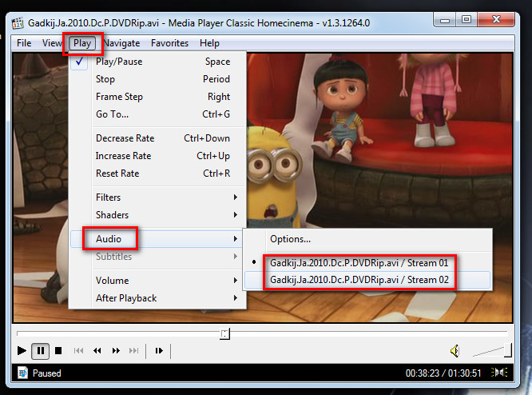Choose Frame Step from the menu
Viewport: 532px width, 395px height.
tap(158, 97)
